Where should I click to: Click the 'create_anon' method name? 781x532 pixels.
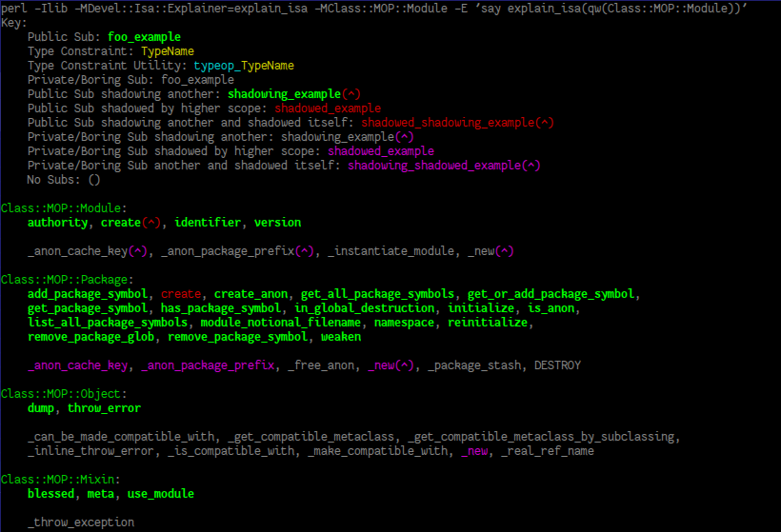pos(251,294)
